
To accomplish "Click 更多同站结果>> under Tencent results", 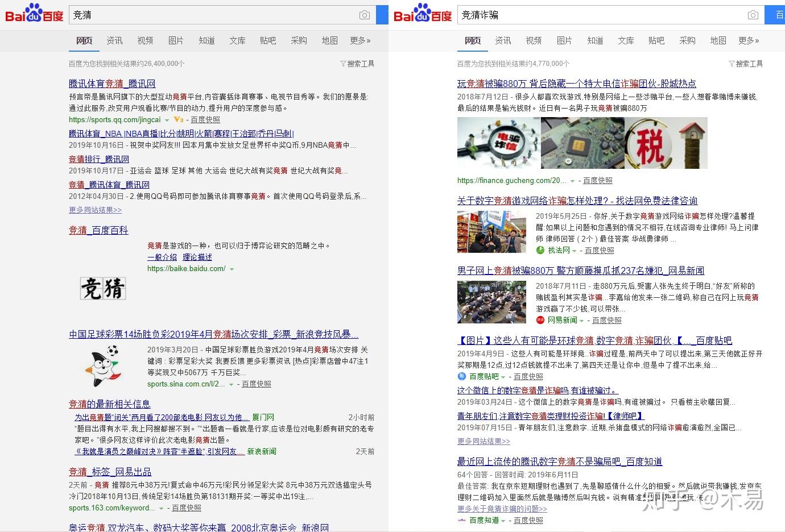I will point(95,210).
